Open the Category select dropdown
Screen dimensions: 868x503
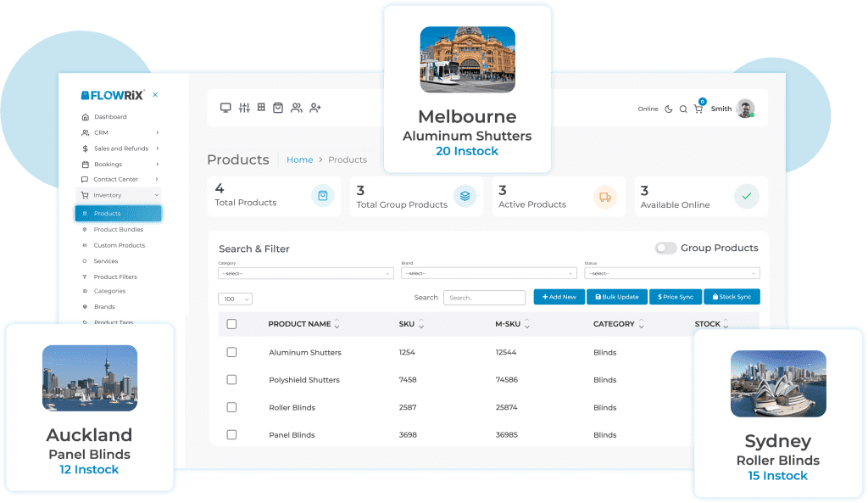coord(305,273)
